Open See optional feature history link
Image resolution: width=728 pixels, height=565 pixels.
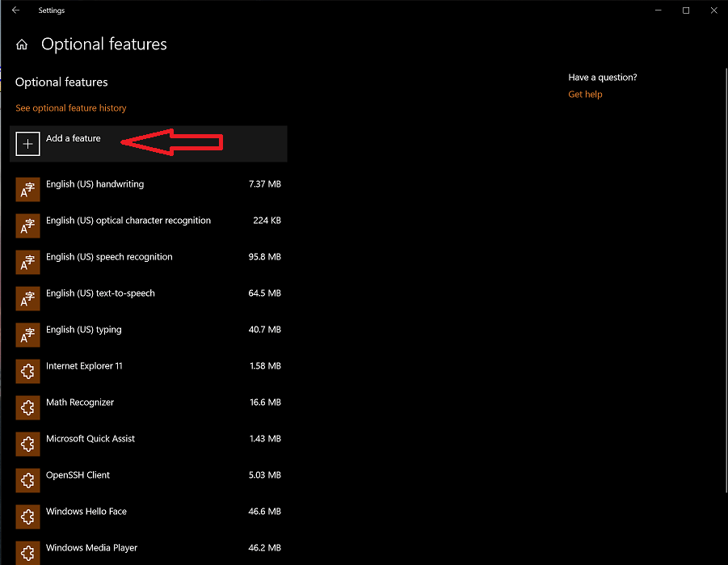click(x=71, y=108)
